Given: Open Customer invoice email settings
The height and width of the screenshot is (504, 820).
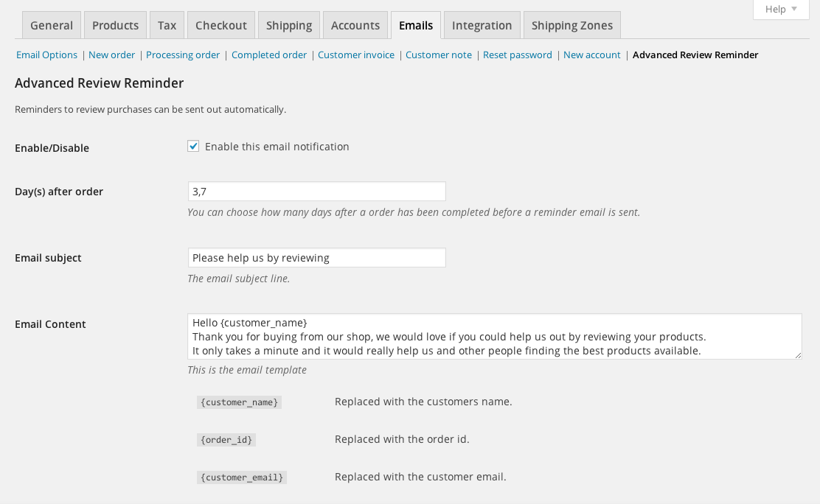Looking at the screenshot, I should [x=356, y=55].
